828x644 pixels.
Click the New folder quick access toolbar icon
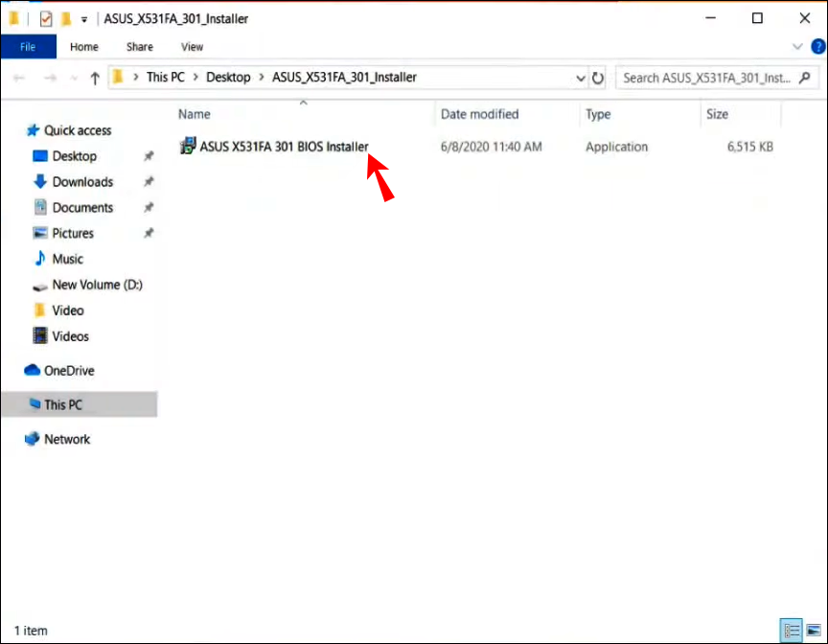(66, 19)
